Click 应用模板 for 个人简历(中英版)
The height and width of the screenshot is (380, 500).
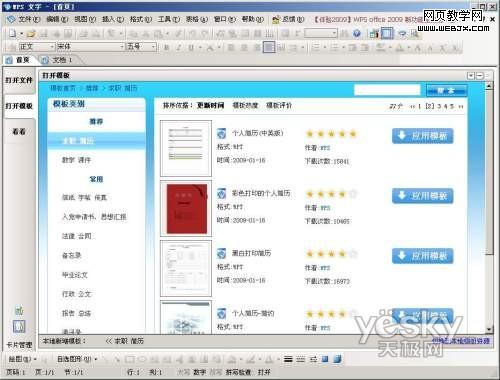[422, 136]
